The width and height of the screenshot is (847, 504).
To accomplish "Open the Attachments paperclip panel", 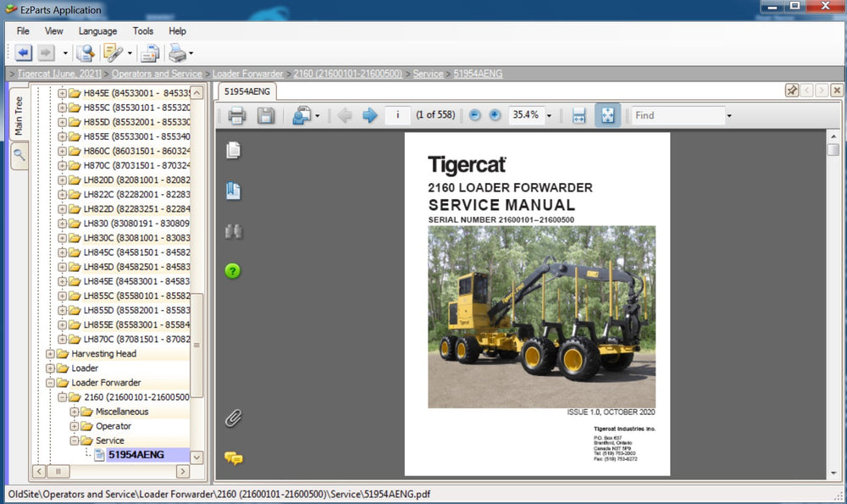I will point(233,418).
